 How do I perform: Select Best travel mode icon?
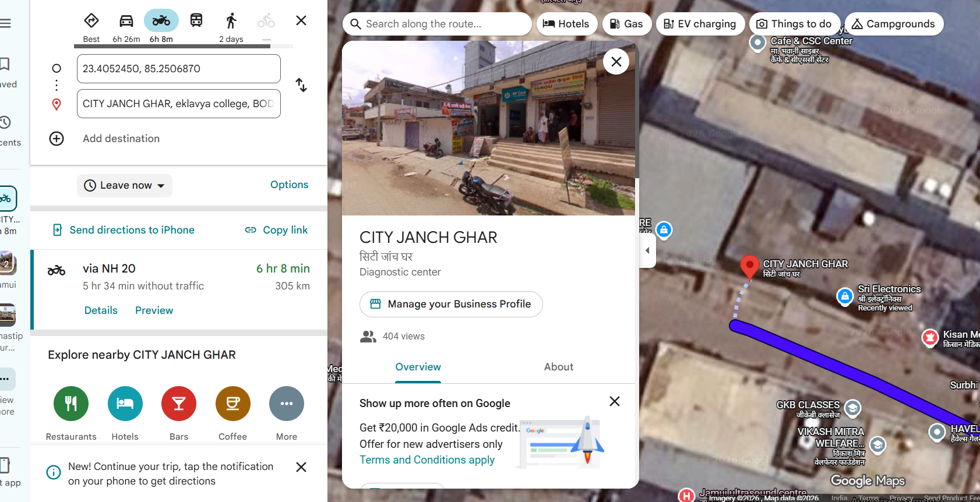pyautogui.click(x=91, y=21)
